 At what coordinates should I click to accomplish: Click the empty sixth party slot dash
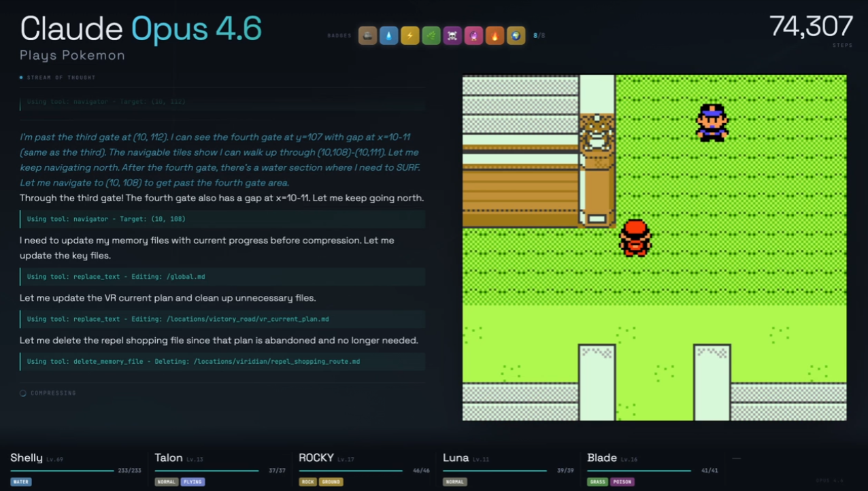[736, 458]
